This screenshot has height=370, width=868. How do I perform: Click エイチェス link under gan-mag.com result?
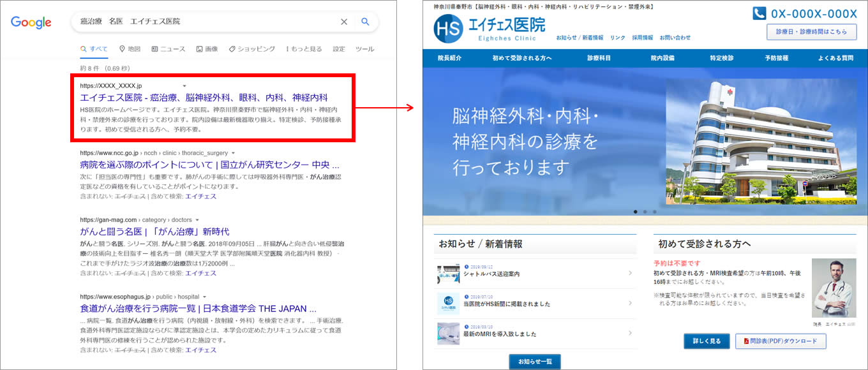200,273
